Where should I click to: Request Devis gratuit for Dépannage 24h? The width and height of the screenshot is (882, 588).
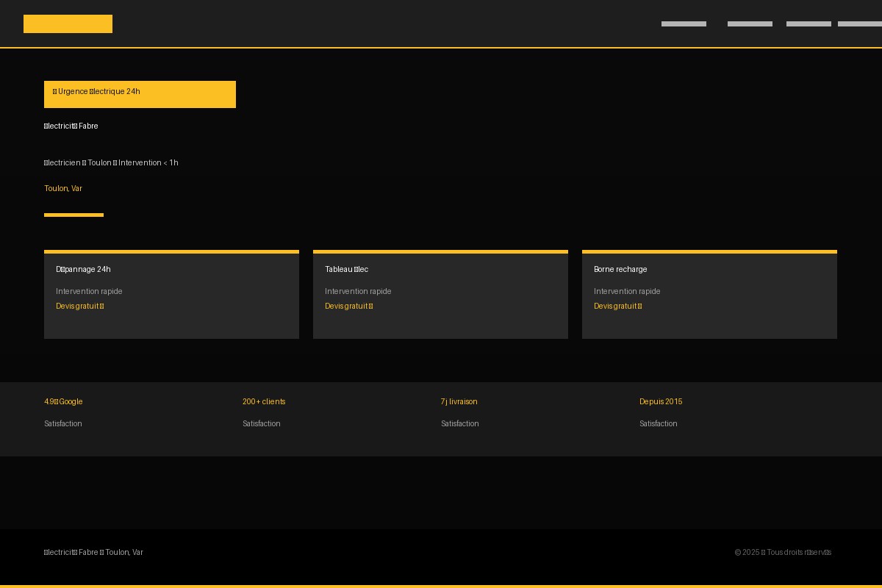(79, 306)
